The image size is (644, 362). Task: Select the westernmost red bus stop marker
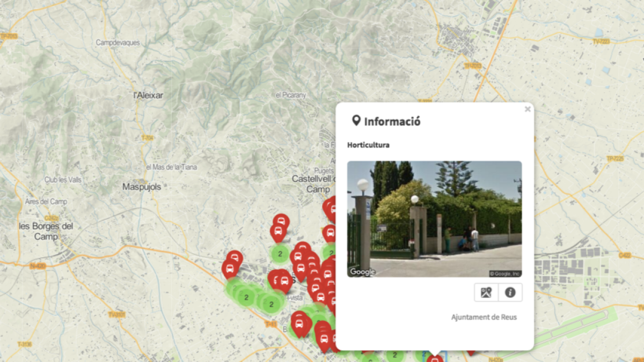(231, 268)
